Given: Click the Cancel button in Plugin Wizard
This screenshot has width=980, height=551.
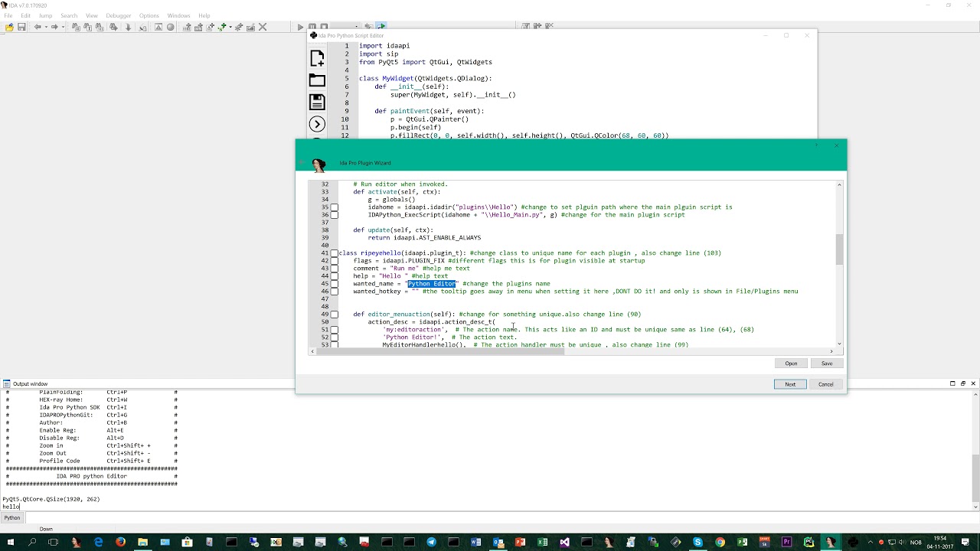Looking at the screenshot, I should pyautogui.click(x=826, y=384).
